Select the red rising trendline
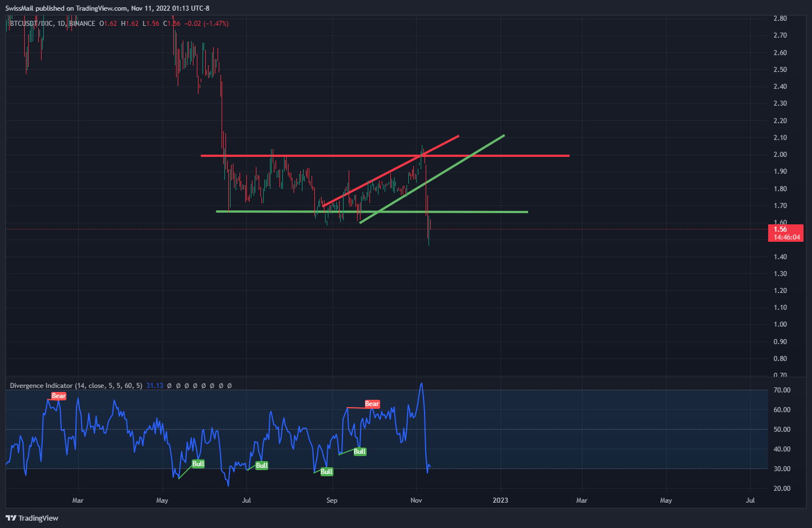The height and width of the screenshot is (528, 812). [x=391, y=170]
